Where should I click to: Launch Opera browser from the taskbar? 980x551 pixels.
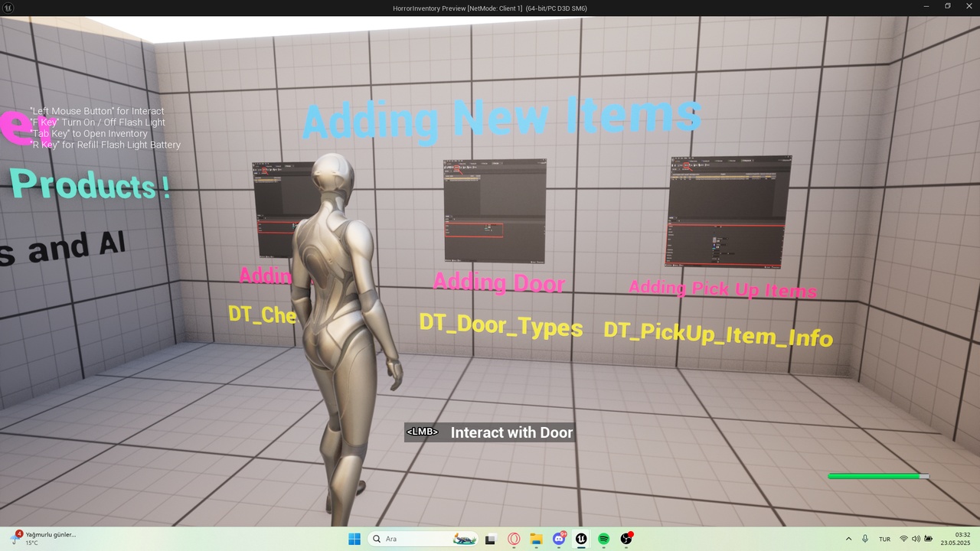pyautogui.click(x=514, y=539)
